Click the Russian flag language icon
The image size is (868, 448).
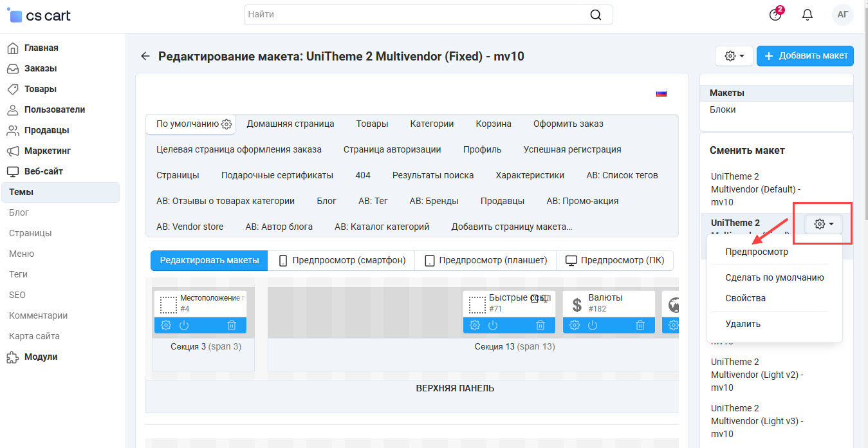(x=661, y=92)
